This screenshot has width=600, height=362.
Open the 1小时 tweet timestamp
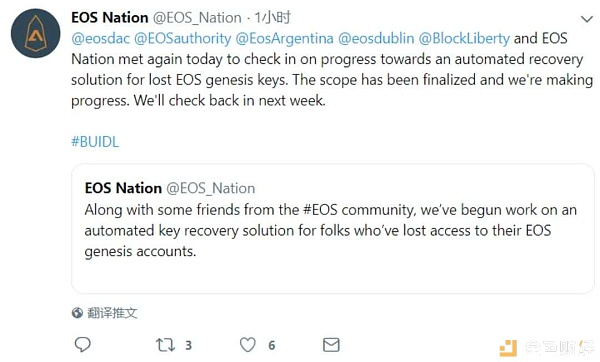point(273,18)
